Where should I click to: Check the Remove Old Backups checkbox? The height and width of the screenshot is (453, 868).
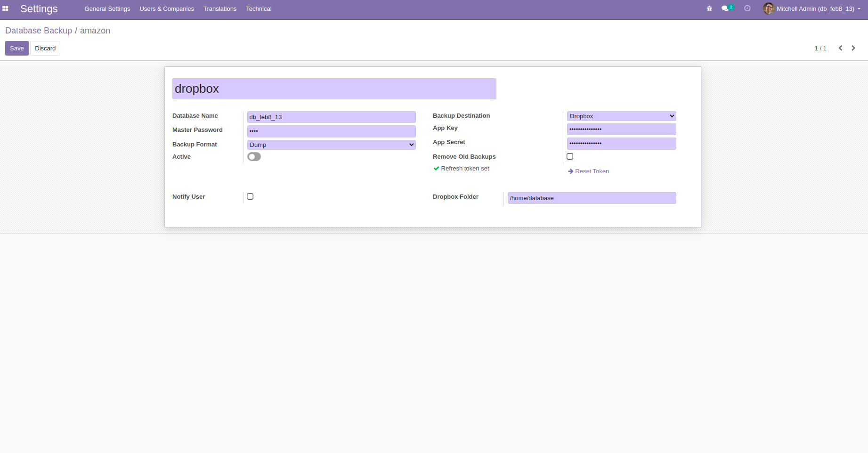point(570,156)
